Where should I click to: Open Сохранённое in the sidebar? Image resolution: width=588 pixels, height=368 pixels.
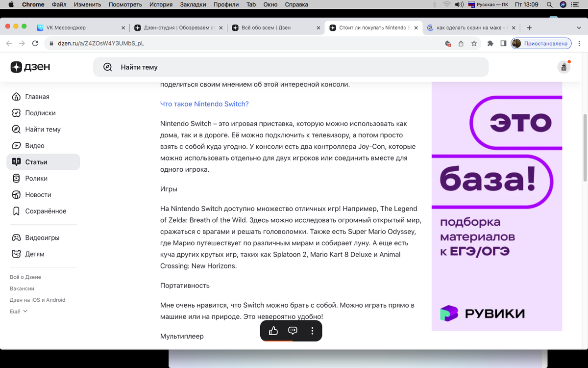[43, 211]
